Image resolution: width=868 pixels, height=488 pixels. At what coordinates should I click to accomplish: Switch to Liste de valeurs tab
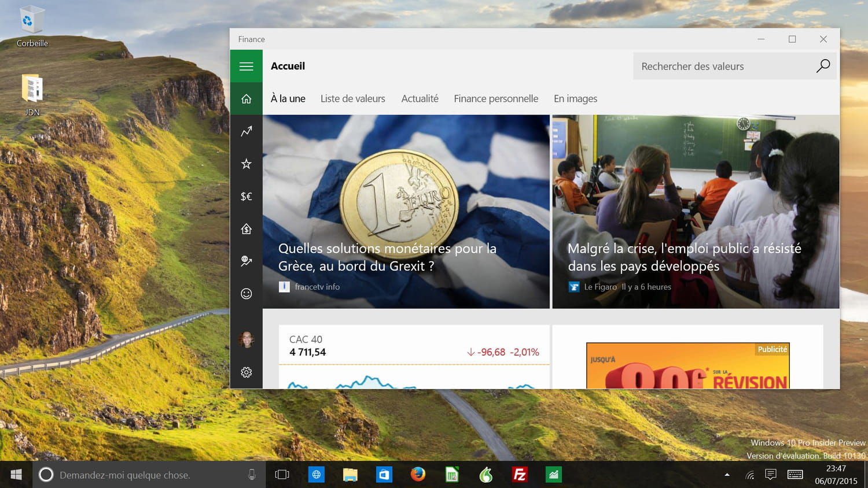click(352, 99)
